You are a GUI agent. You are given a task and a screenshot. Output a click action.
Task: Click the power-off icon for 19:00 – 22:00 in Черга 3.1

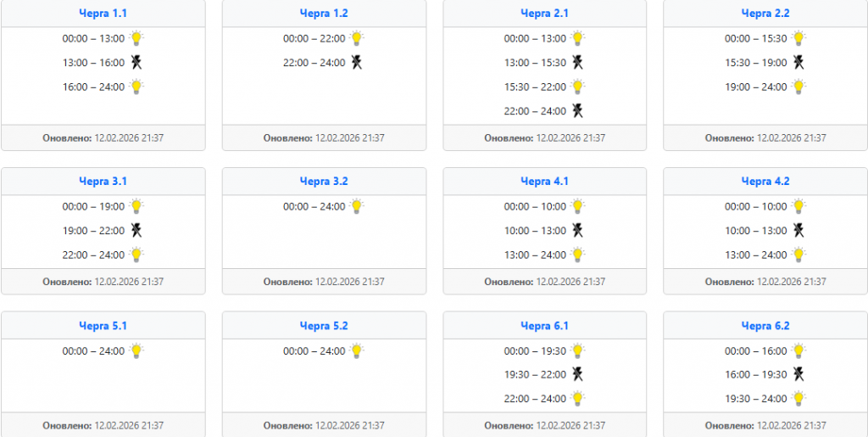click(136, 230)
